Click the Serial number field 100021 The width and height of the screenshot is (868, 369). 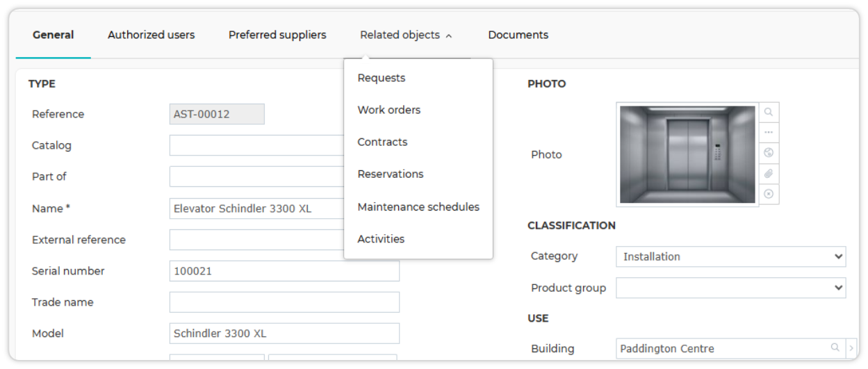click(x=284, y=271)
